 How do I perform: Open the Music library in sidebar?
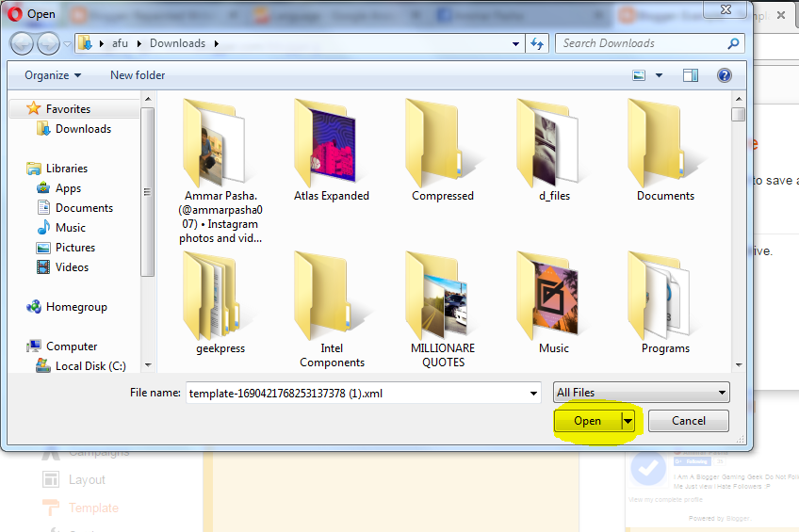click(71, 228)
